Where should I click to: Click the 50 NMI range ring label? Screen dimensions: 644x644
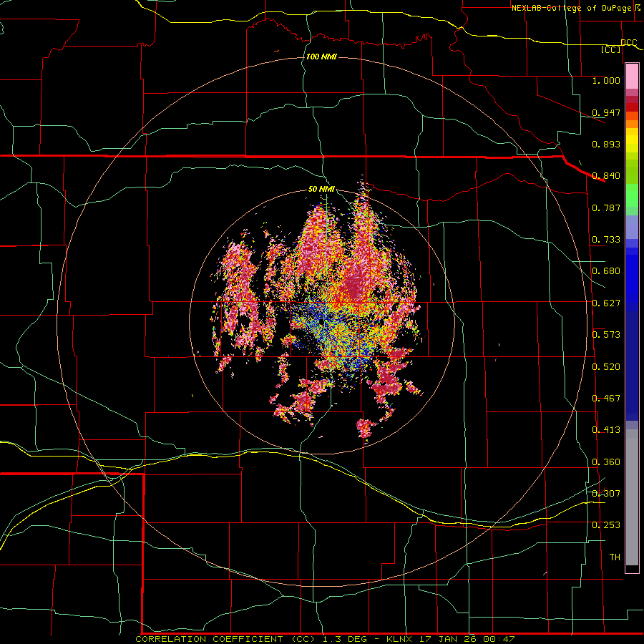[x=321, y=189]
